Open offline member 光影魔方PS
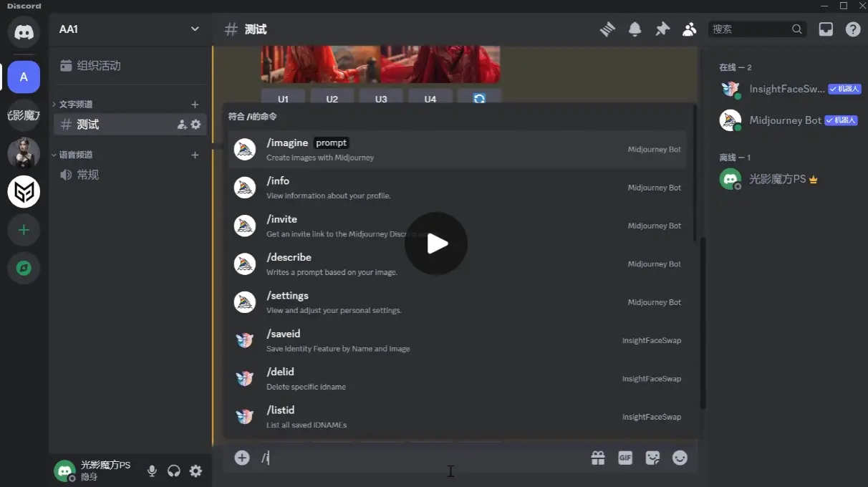This screenshot has height=487, width=868. [x=790, y=179]
